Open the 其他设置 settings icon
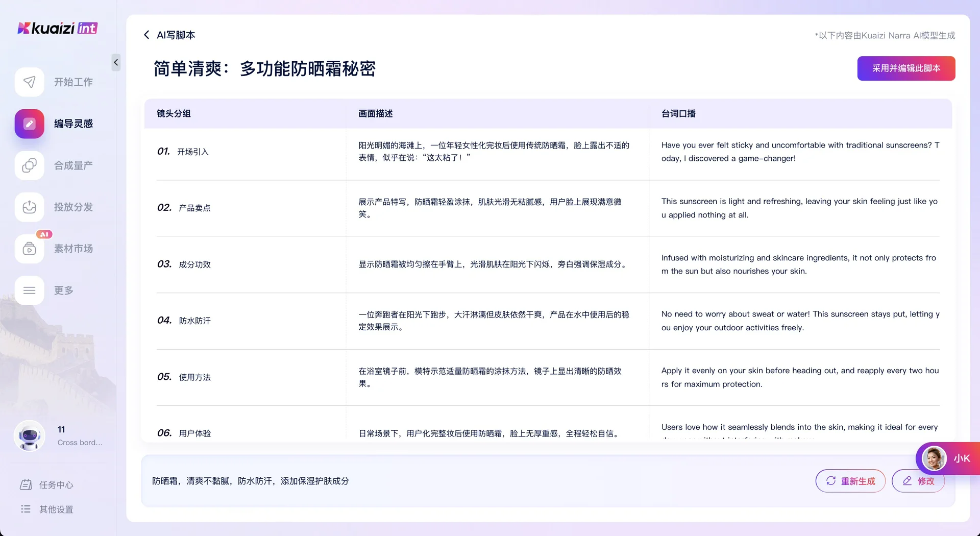Viewport: 980px width, 536px height. tap(26, 509)
